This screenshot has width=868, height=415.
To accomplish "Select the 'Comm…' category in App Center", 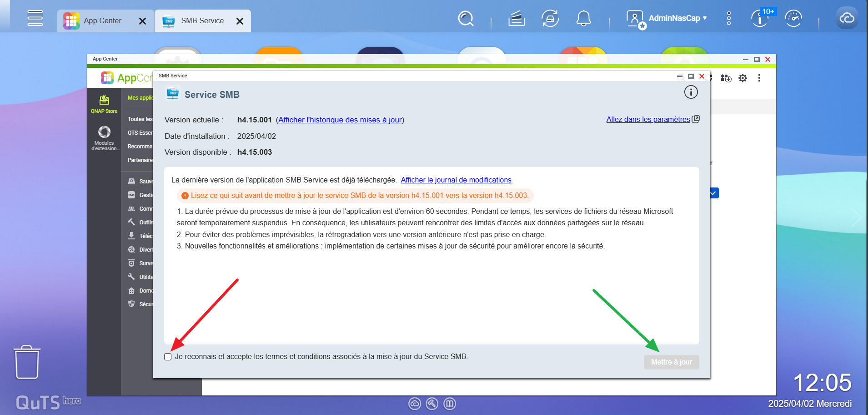I will (140, 209).
